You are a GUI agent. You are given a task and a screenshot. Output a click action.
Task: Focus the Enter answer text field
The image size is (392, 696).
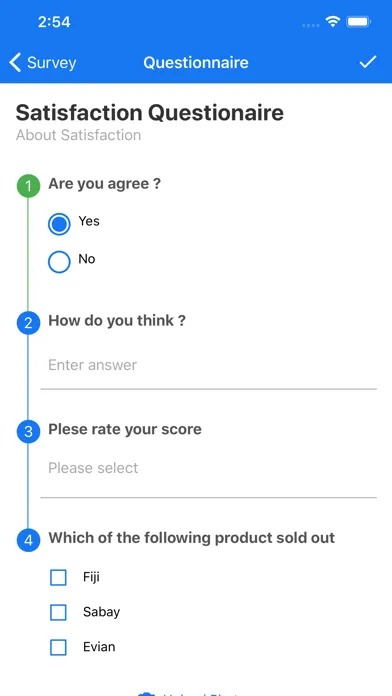coord(209,366)
